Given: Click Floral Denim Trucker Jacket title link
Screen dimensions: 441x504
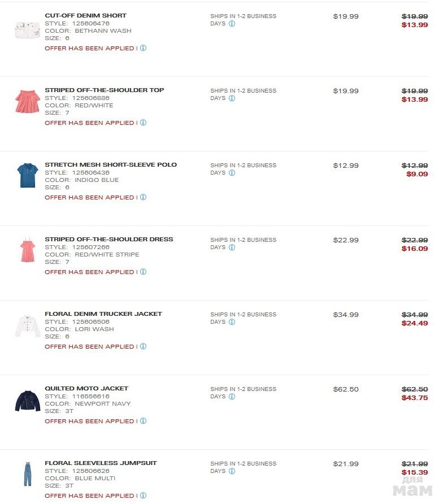Looking at the screenshot, I should tap(103, 314).
